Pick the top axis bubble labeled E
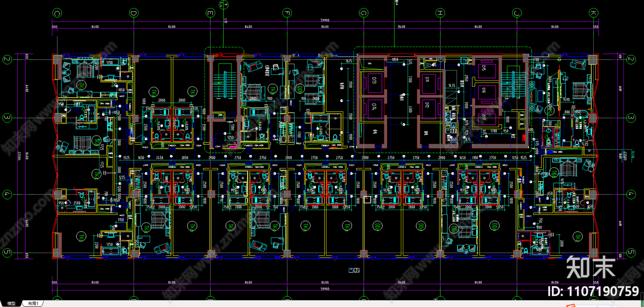Screen dimensions: 644x307 [x=210, y=13]
